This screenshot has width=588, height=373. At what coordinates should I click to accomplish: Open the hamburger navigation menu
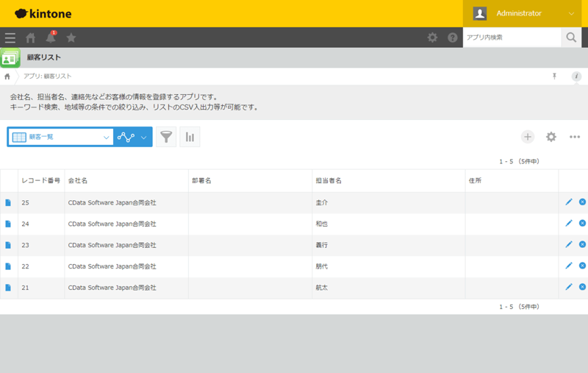point(10,38)
